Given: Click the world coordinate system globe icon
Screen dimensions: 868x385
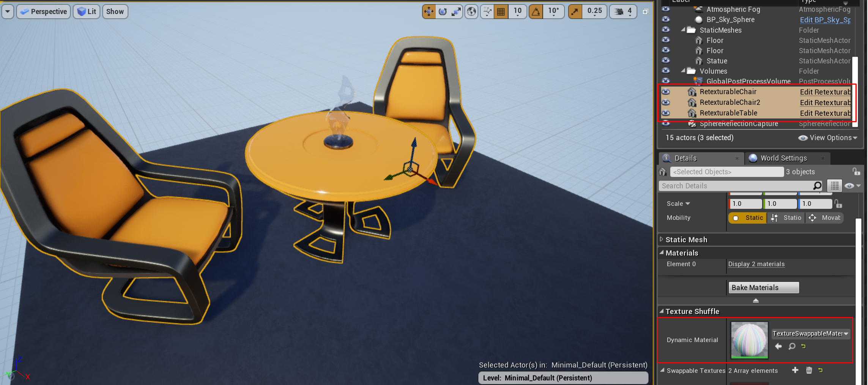Looking at the screenshot, I should pyautogui.click(x=471, y=12).
